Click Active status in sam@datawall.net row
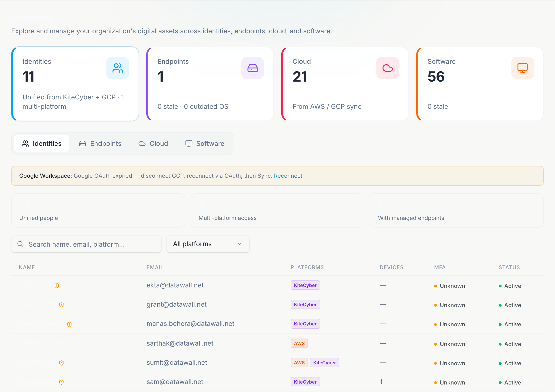555x392 pixels. (510, 383)
